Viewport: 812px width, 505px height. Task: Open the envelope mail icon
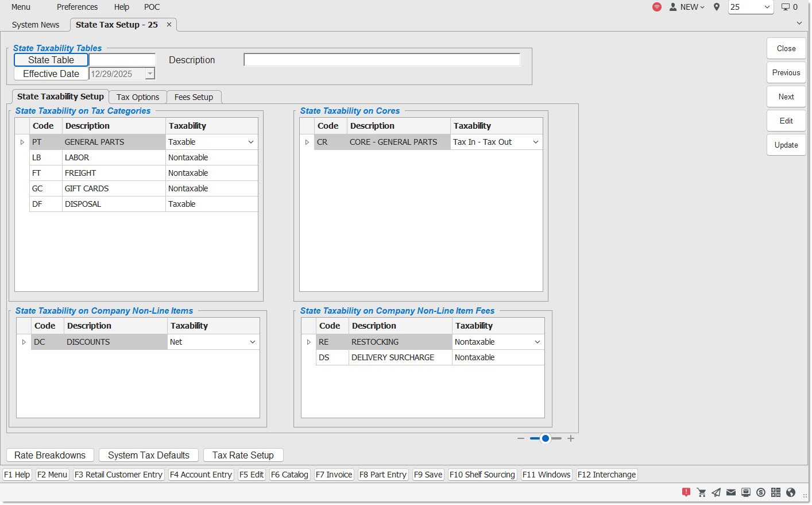[x=731, y=492]
